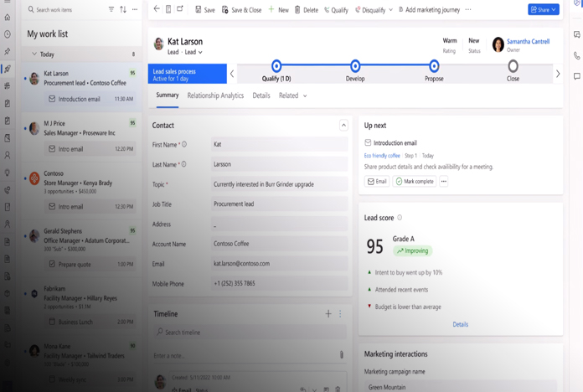Open owner Samantha Cantrell link
This screenshot has width=583, height=392.
528,41
